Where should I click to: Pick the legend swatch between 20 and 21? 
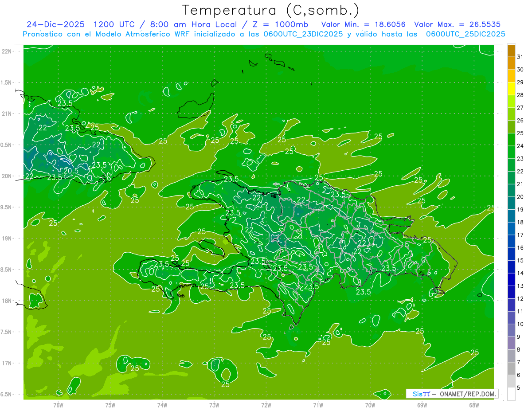(x=511, y=191)
